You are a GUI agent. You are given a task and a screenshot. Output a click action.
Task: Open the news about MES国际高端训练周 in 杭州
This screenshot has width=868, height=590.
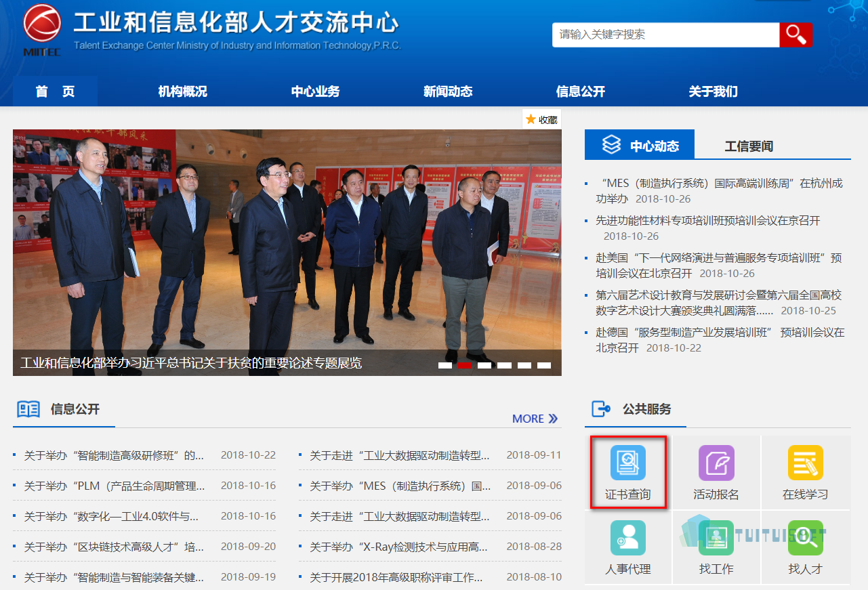click(719, 190)
